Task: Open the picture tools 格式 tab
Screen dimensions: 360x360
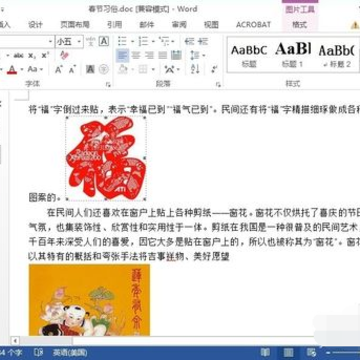Action: (x=299, y=24)
